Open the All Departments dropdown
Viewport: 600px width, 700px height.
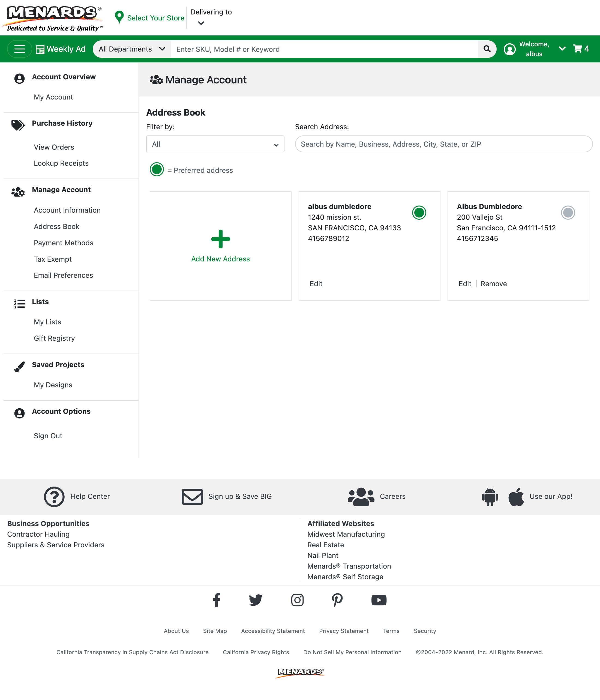pyautogui.click(x=132, y=49)
